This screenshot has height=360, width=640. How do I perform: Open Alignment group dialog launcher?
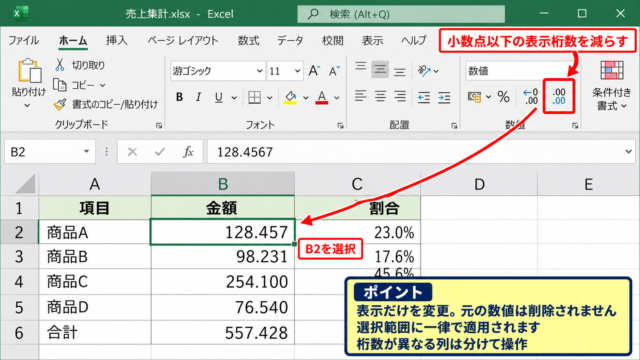click(x=454, y=126)
